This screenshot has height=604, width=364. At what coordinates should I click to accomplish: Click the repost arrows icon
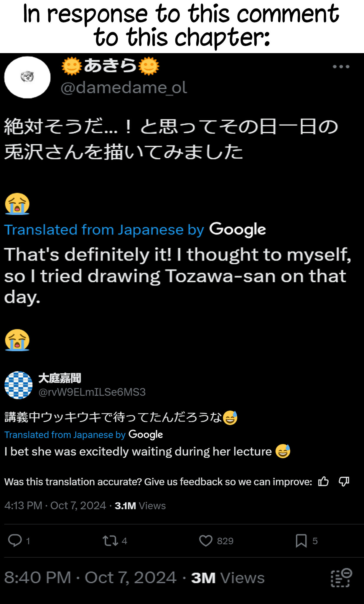click(x=110, y=541)
